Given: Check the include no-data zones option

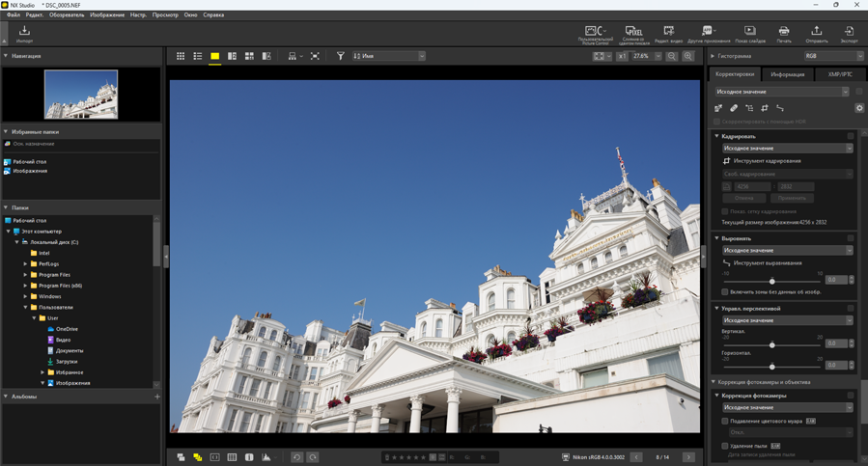Looking at the screenshot, I should pos(725,291).
